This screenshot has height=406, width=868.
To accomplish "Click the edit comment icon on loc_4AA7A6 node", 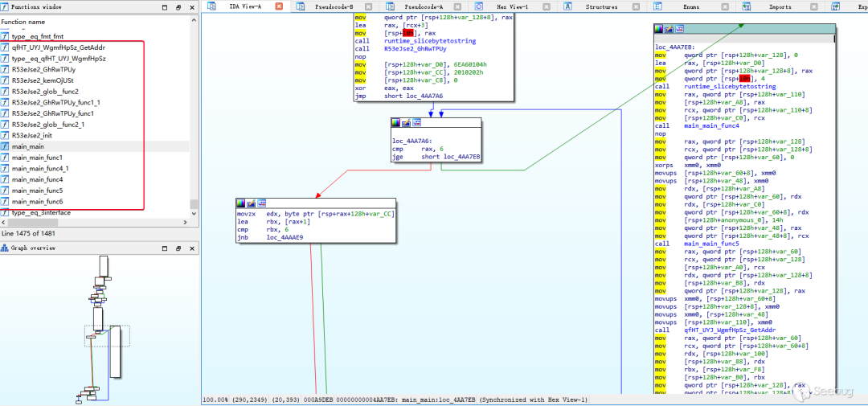I will [x=405, y=123].
